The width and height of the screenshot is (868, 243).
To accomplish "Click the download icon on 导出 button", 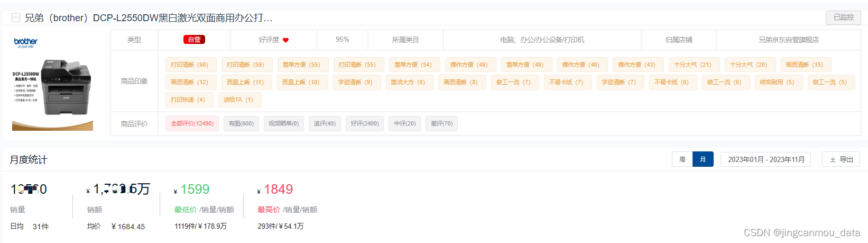I will coord(833,159).
